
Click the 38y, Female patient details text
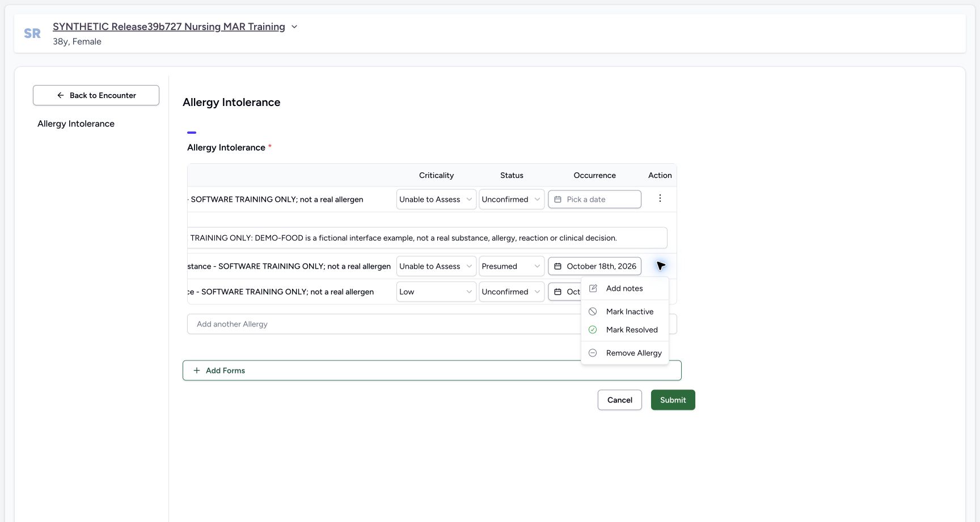pyautogui.click(x=77, y=41)
